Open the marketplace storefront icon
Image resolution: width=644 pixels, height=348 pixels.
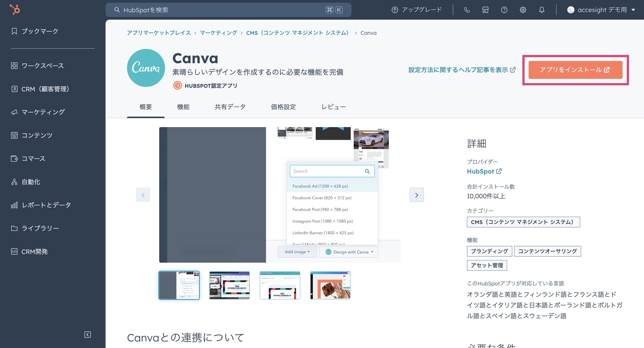tap(485, 10)
